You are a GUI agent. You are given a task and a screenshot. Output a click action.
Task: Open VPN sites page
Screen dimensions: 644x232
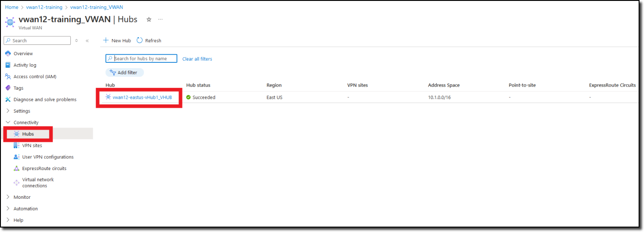[x=32, y=145]
